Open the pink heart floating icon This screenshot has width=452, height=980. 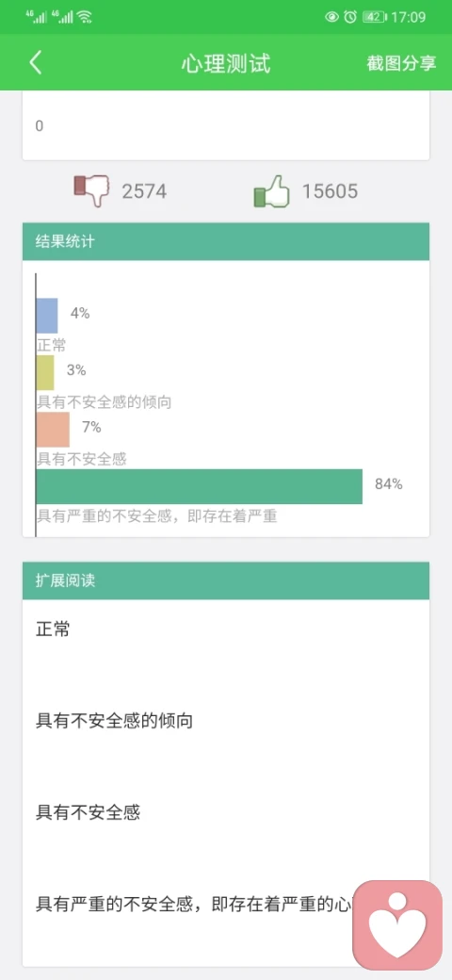(397, 925)
